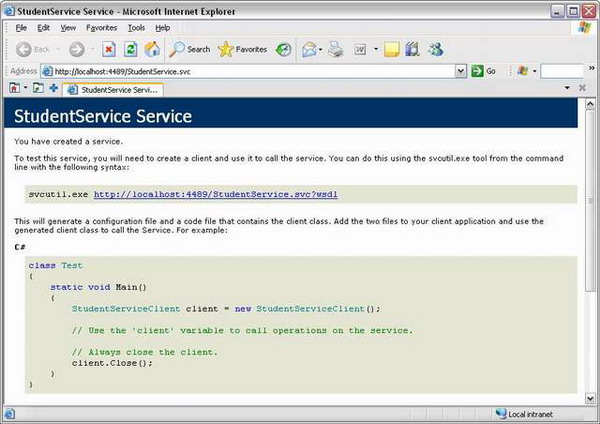Open the Favorites pane
The width and height of the screenshot is (600, 424).
pyautogui.click(x=242, y=49)
